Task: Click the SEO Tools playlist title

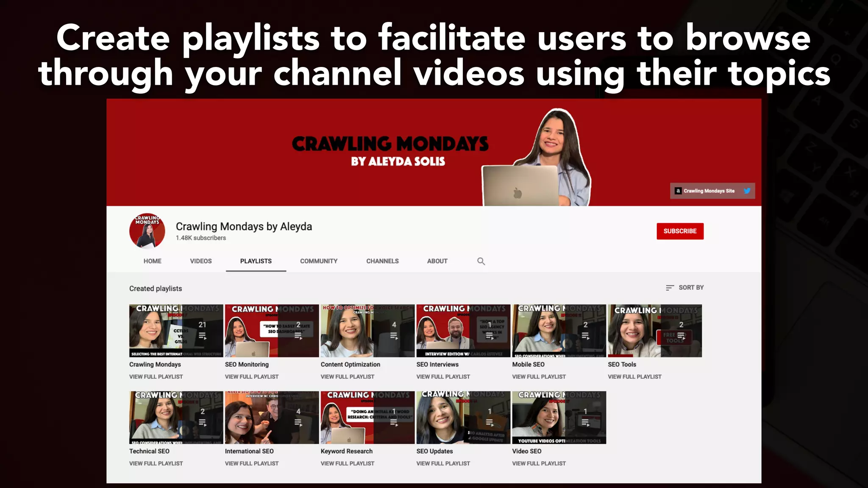Action: coord(622,364)
